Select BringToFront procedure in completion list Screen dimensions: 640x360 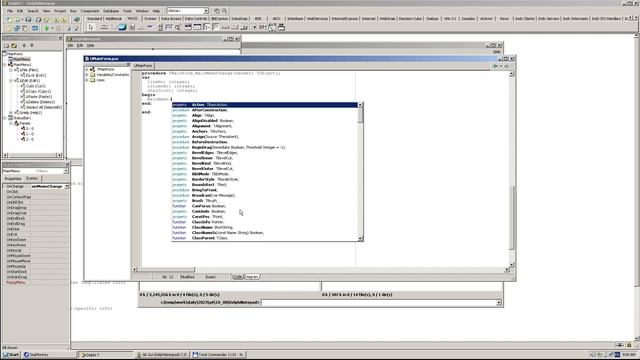pyautogui.click(x=264, y=190)
